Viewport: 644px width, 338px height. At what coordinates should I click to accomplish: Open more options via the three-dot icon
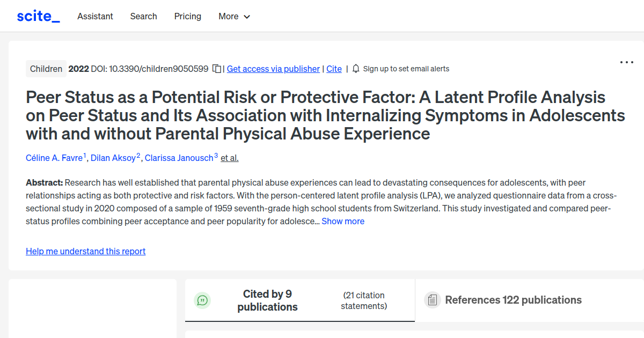pyautogui.click(x=626, y=62)
